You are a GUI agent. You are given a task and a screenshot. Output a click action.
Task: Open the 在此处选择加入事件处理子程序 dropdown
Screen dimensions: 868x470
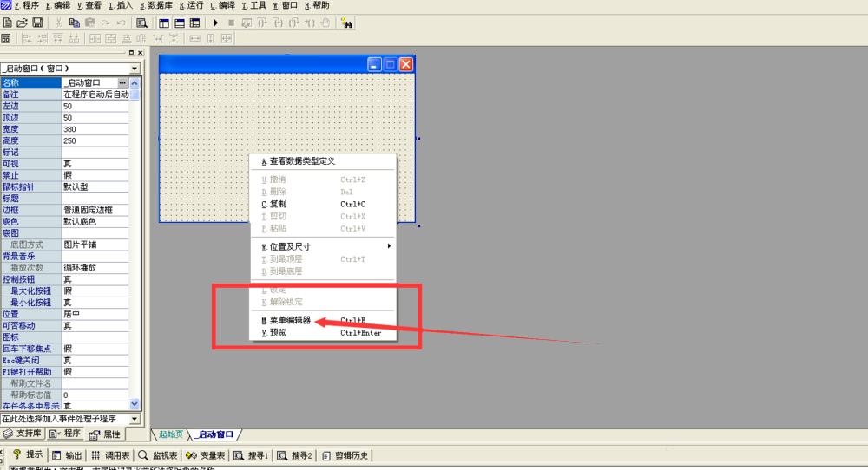tap(135, 419)
